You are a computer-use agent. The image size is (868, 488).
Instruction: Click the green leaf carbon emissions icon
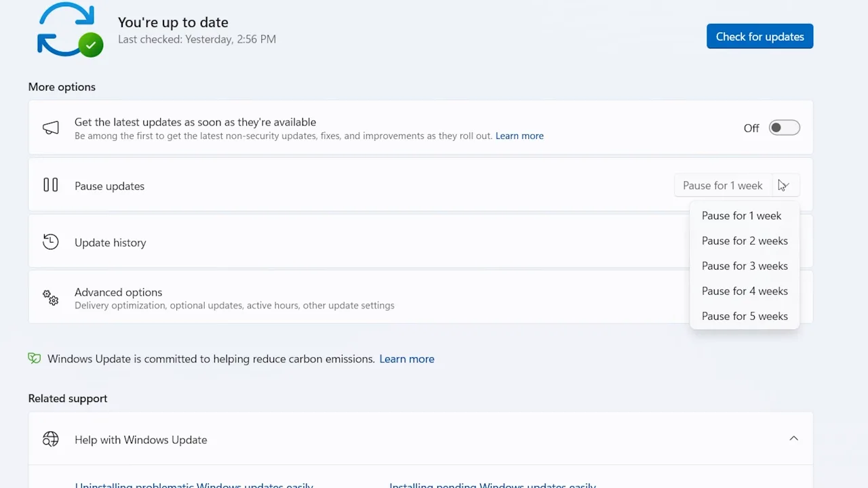click(35, 359)
